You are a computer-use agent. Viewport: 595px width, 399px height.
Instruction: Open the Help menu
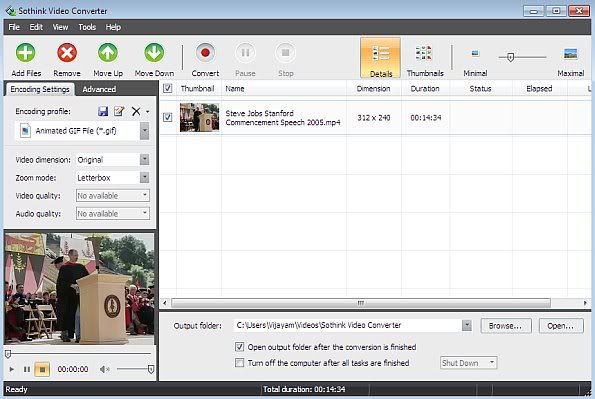pos(113,27)
